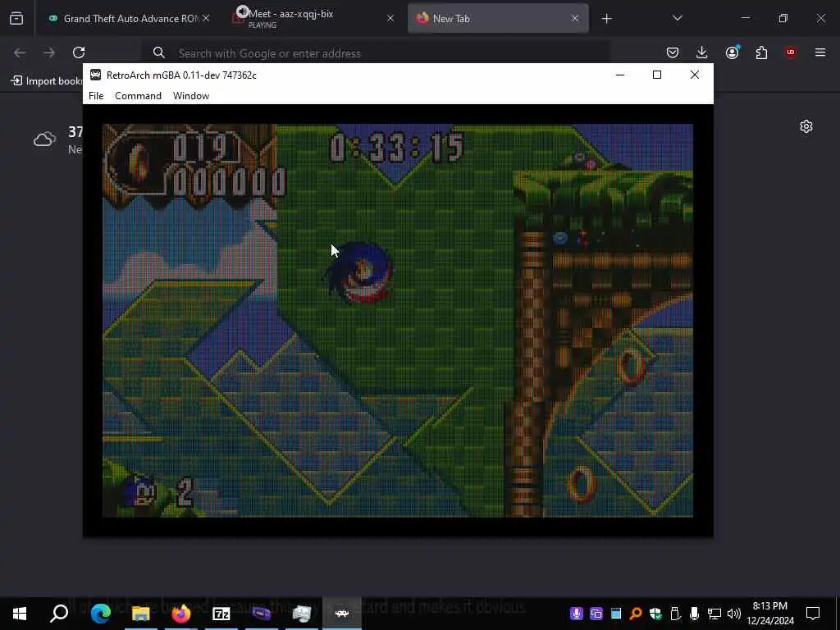The image size is (840, 630).
Task: Open the volume speaker tray icon
Action: point(734,614)
